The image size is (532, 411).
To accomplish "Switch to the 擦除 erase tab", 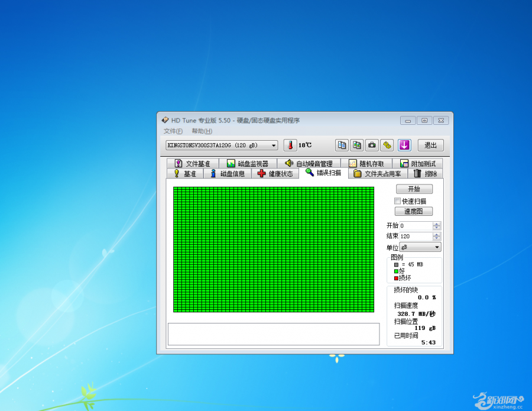I will click(425, 174).
